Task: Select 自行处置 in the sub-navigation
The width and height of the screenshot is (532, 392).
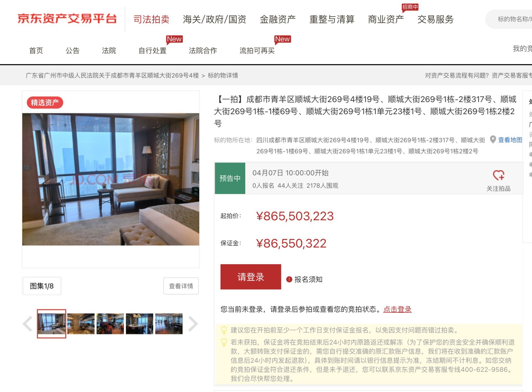Action: 152,50
